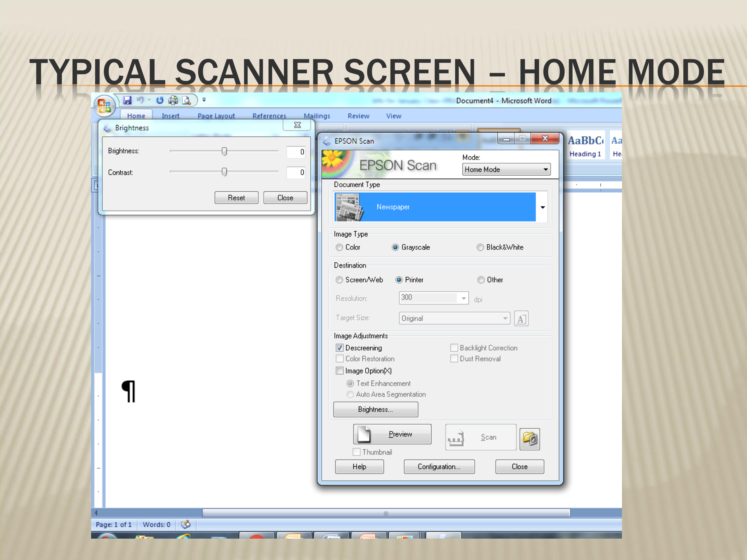Image resolution: width=747 pixels, height=560 pixels.
Task: Click the Brightness slider handle
Action: click(224, 151)
